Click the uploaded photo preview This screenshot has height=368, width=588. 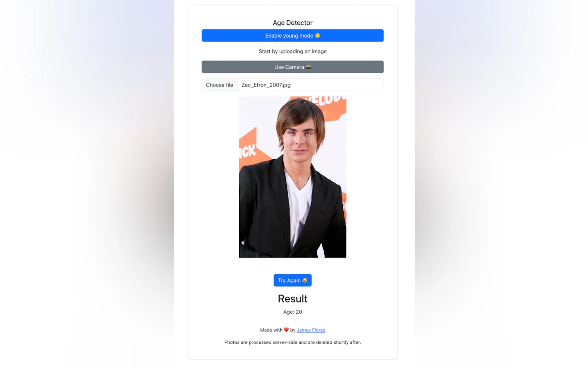[292, 177]
